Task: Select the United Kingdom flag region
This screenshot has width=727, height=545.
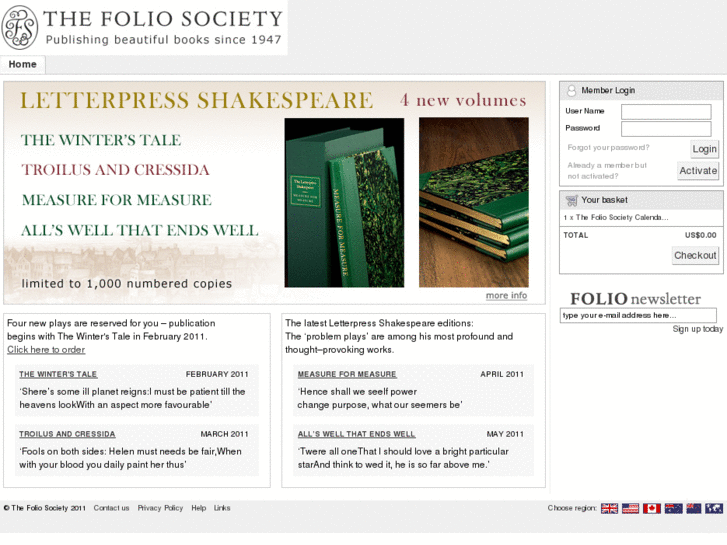Action: click(x=609, y=508)
